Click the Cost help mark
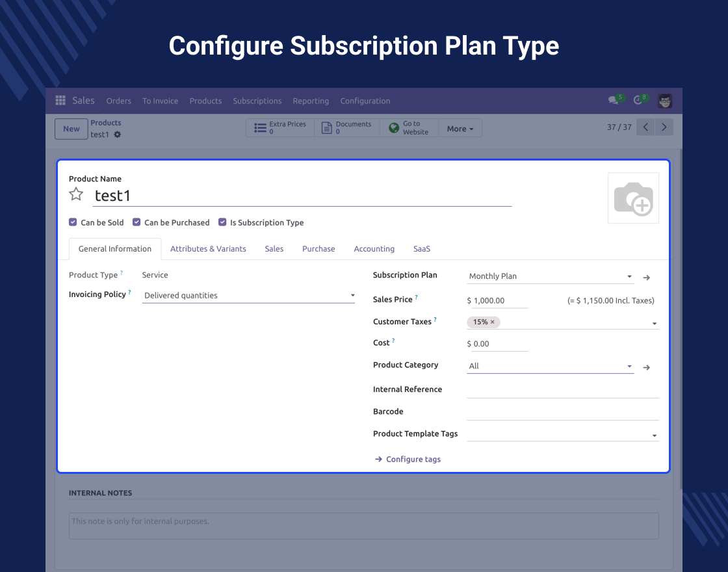The height and width of the screenshot is (572, 728). click(393, 341)
